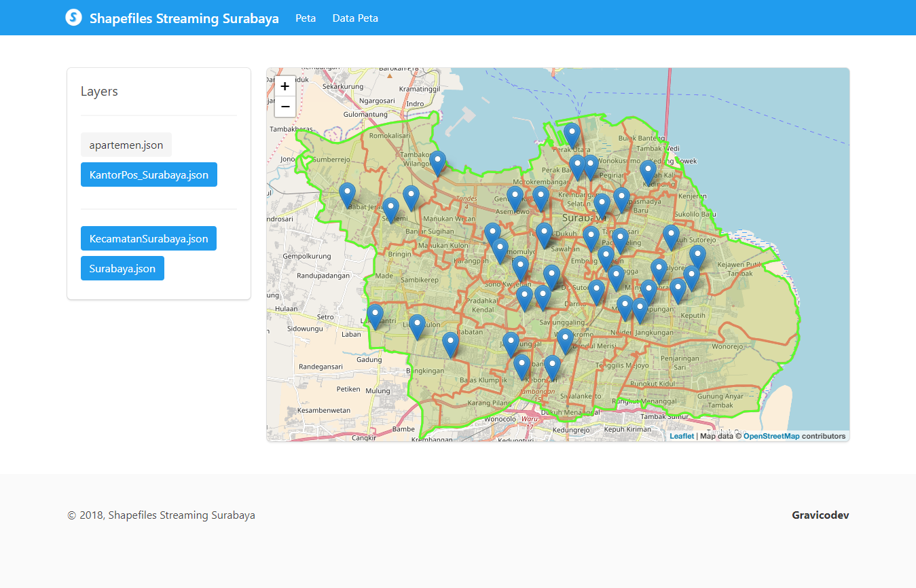Screen dimensions: 916x588
Task: Click the marker at Kapasmadya Baru
Action: pyautogui.click(x=621, y=200)
